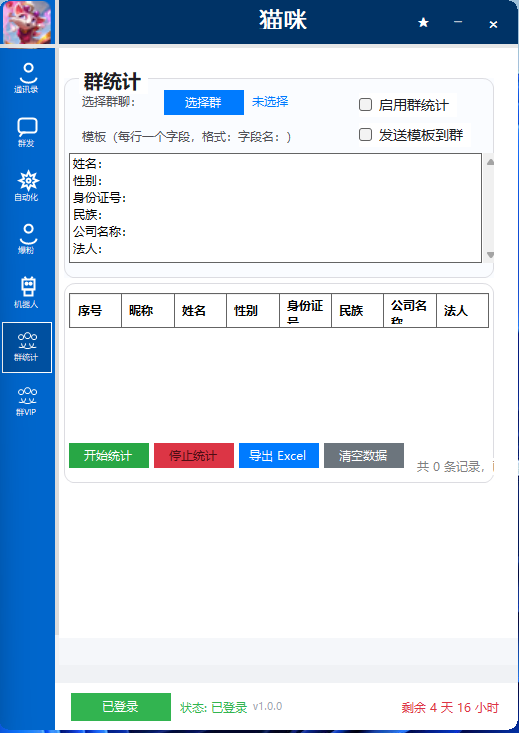The width and height of the screenshot is (519, 733).
Task: Enable the 启用群统计 checkbox
Action: coord(365,104)
